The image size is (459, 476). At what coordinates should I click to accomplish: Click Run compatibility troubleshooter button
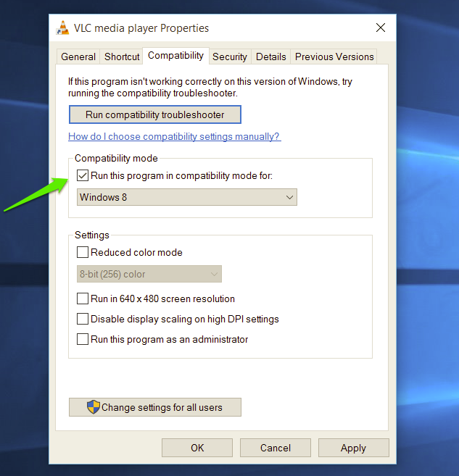click(155, 114)
